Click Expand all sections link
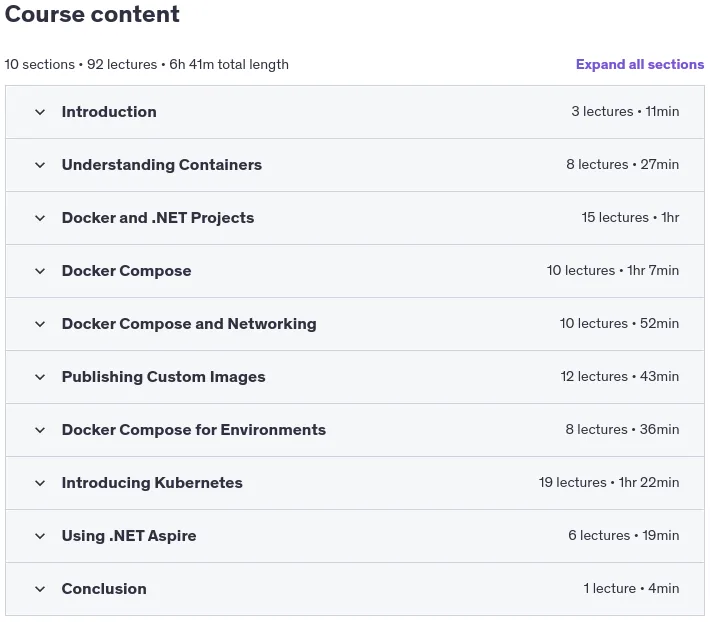This screenshot has height=622, width=710. point(640,64)
